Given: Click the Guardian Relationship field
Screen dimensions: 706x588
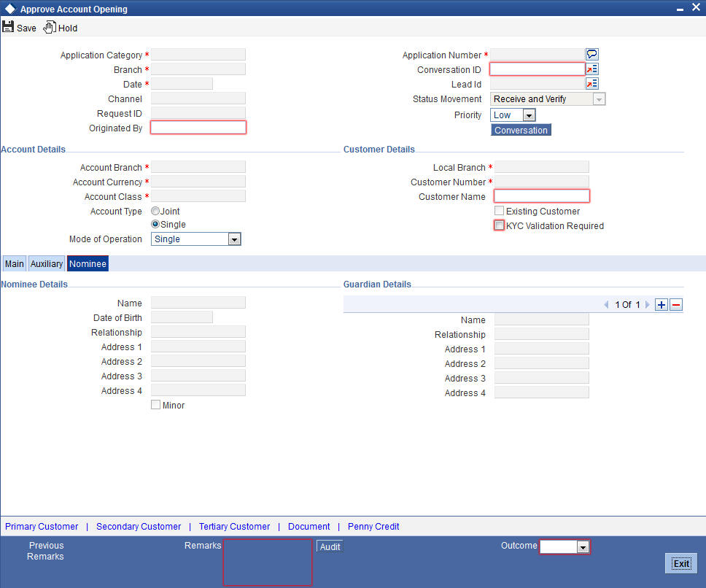Looking at the screenshot, I should [x=542, y=334].
